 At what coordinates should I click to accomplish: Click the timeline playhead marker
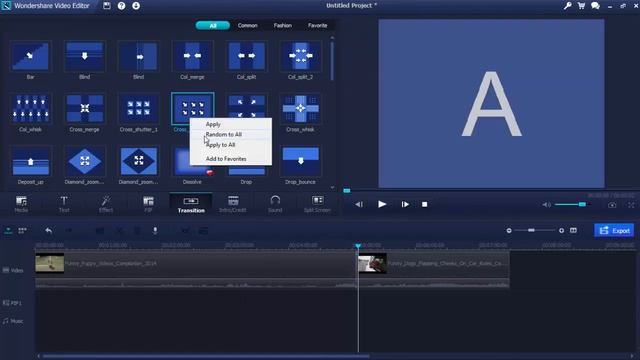358,246
